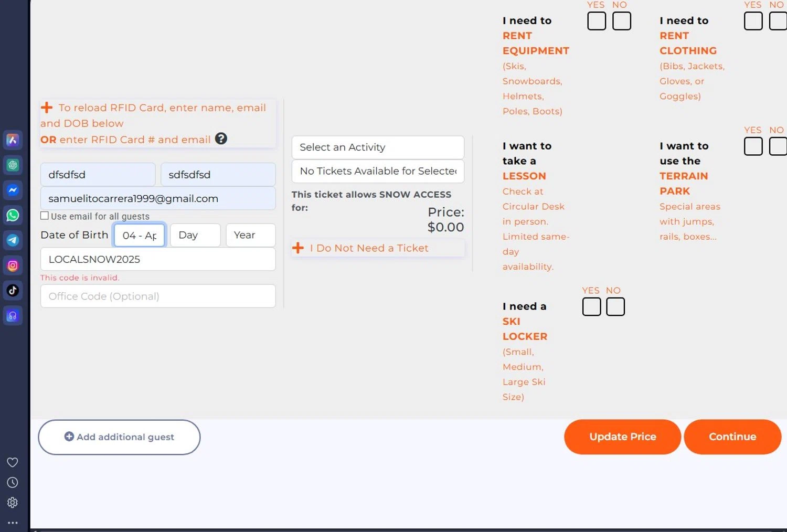The width and height of the screenshot is (787, 532).
Task: Click the TERRAIN PARK heading text
Action: [684, 184]
